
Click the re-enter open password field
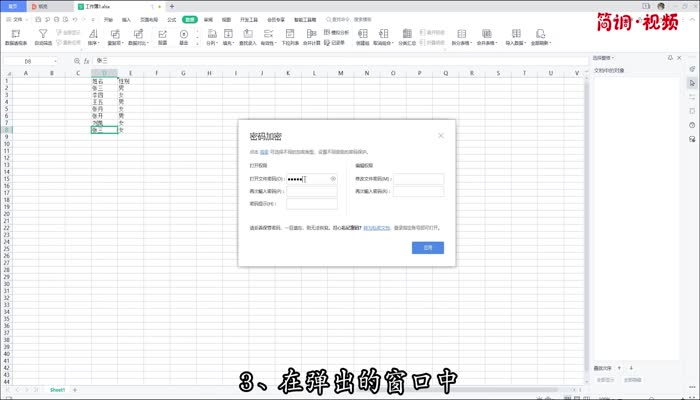pos(311,191)
